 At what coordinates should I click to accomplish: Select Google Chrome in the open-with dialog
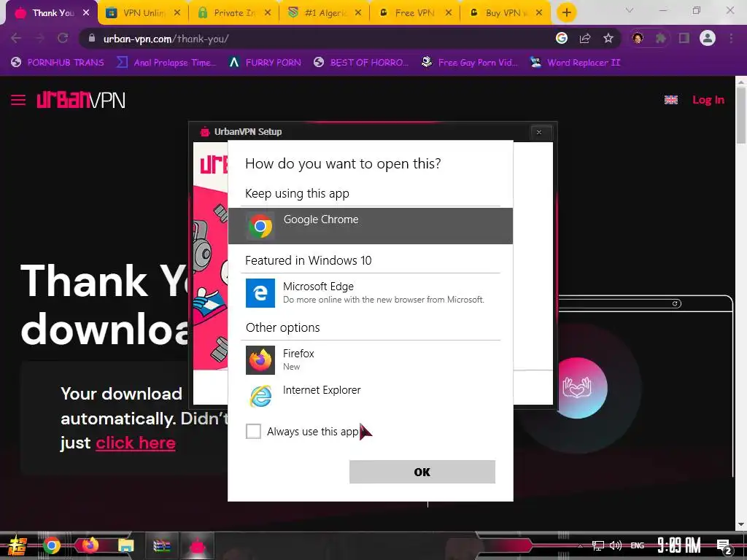(x=371, y=226)
